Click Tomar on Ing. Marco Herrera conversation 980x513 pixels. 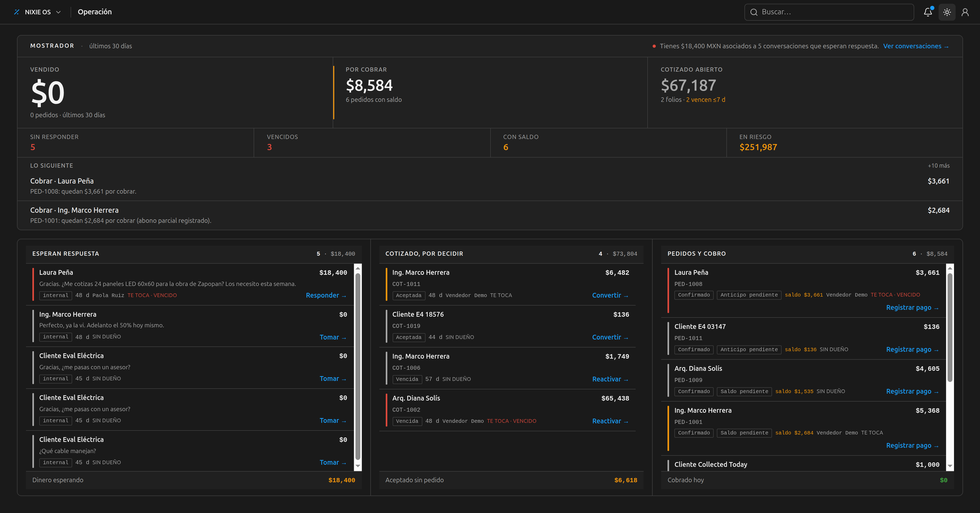click(x=333, y=337)
